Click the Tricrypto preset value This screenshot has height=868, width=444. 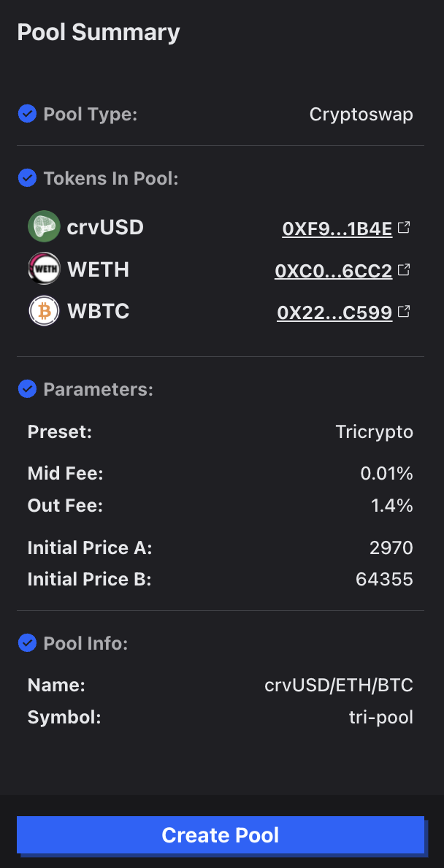click(375, 431)
